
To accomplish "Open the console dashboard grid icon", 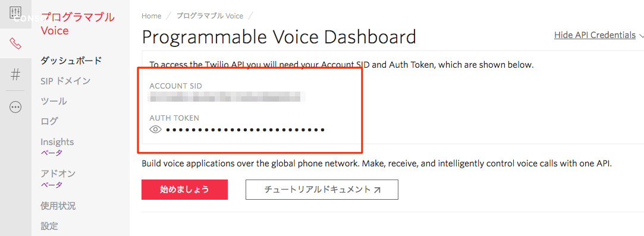I will 15,14.
